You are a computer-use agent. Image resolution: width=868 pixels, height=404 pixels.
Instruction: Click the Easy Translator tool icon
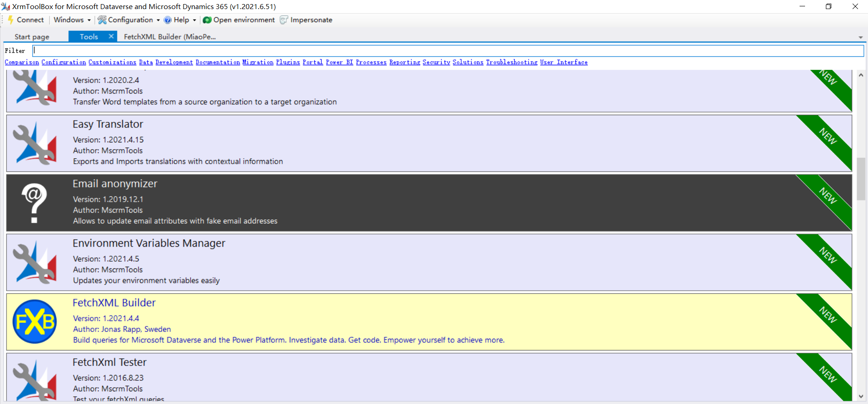35,143
